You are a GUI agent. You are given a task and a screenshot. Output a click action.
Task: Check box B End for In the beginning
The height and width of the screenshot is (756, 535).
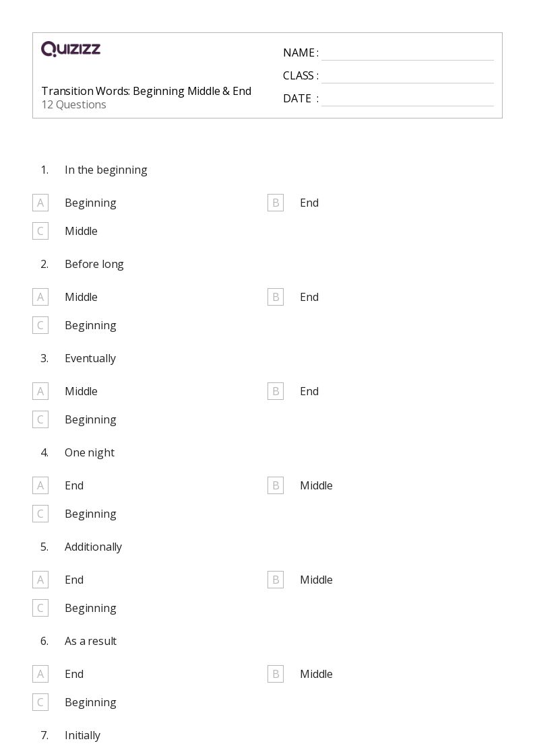[276, 203]
